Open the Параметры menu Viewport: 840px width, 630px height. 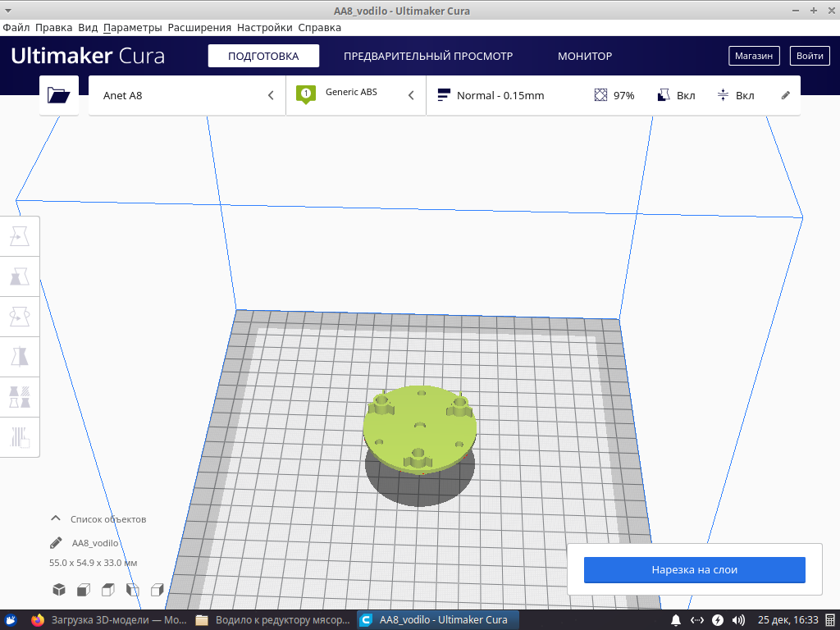[132, 27]
